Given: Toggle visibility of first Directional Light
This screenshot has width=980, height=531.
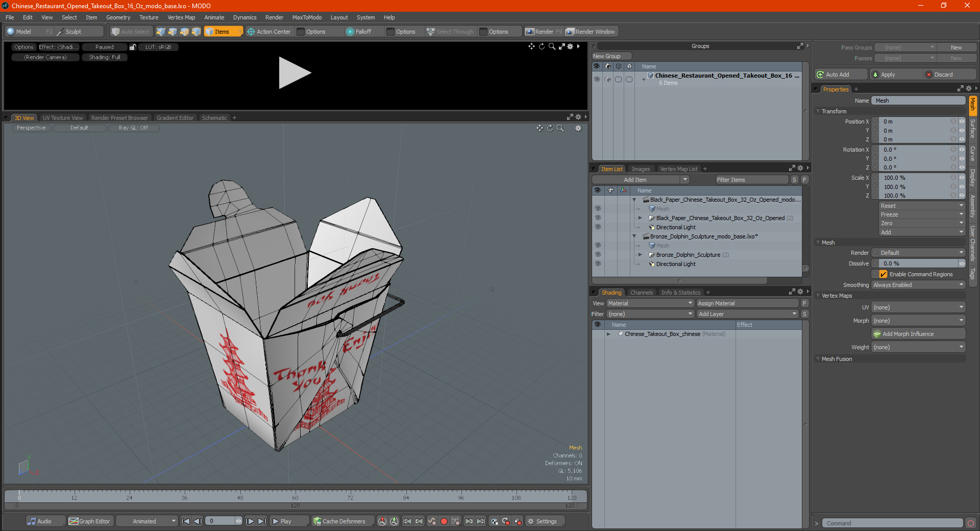Looking at the screenshot, I should [x=598, y=227].
